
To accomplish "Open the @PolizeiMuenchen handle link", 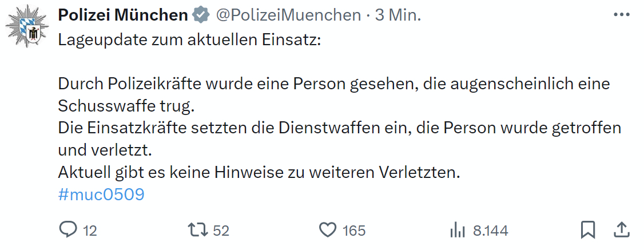I will (288, 15).
